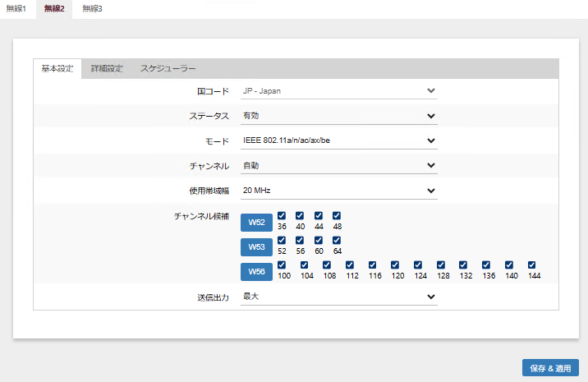Open the 使用帯域幅 dropdown

point(339,191)
